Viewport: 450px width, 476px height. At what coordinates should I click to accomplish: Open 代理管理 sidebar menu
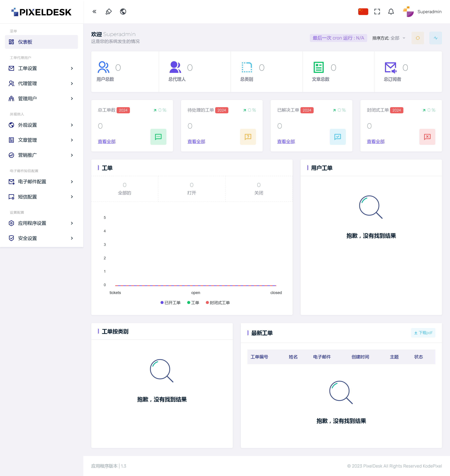pyautogui.click(x=41, y=83)
